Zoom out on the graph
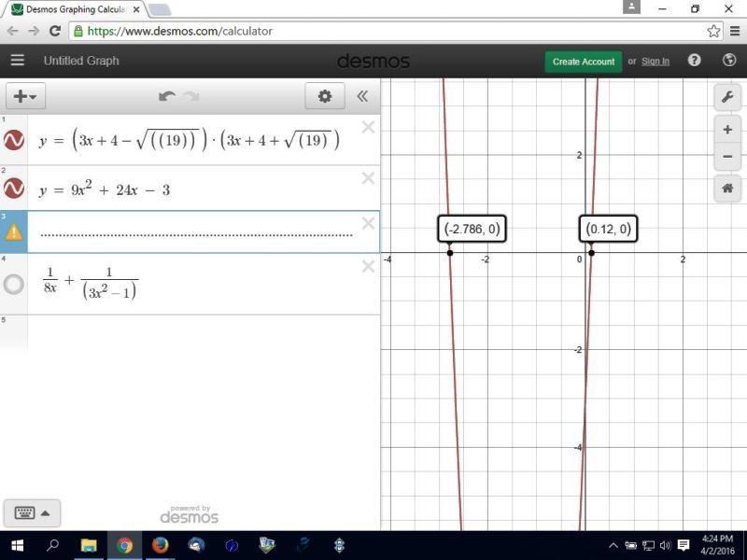 click(x=727, y=156)
